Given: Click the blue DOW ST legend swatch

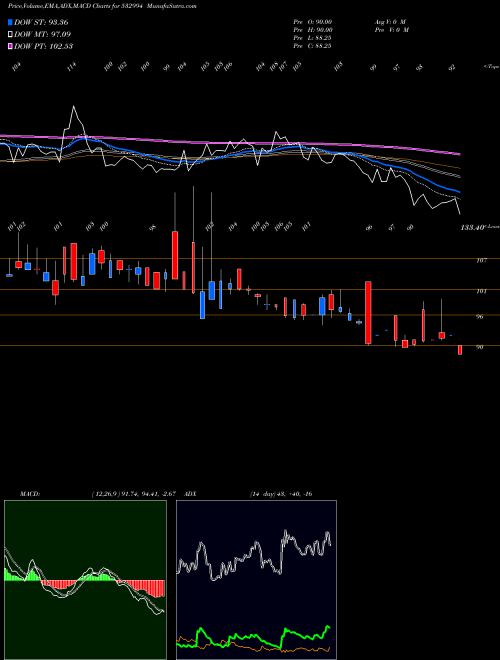Looking at the screenshot, I should coord(10,22).
